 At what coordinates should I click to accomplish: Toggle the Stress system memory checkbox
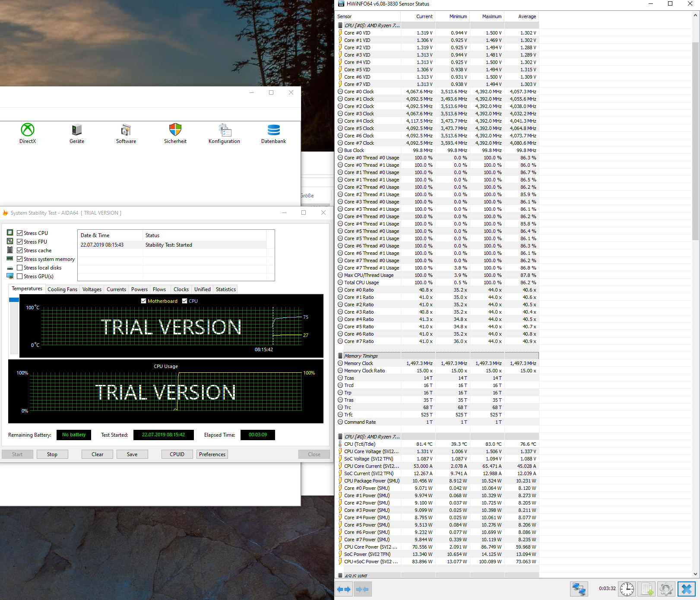point(19,259)
